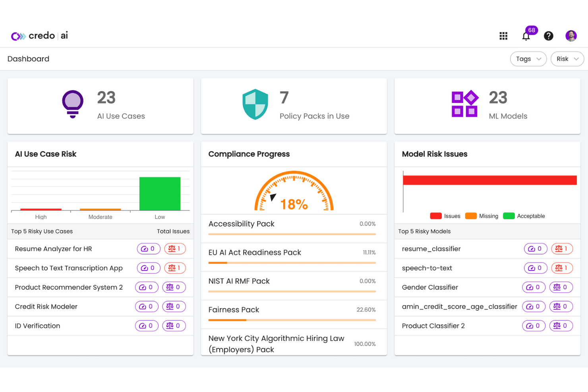
Task: Toggle the Acceptable legend swatch
Action: click(x=509, y=216)
